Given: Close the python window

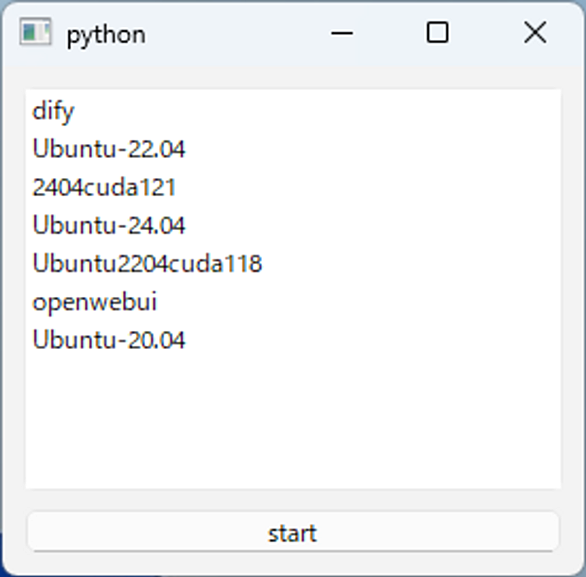Looking at the screenshot, I should [535, 33].
